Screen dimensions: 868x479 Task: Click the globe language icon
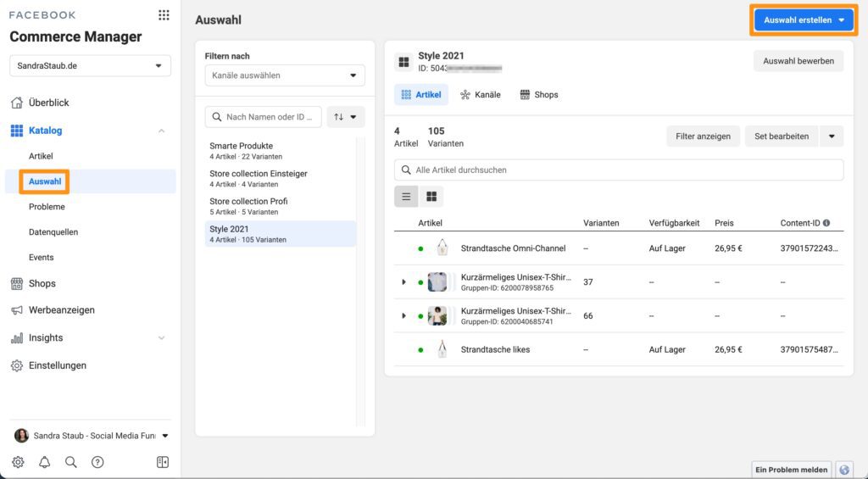click(x=844, y=470)
